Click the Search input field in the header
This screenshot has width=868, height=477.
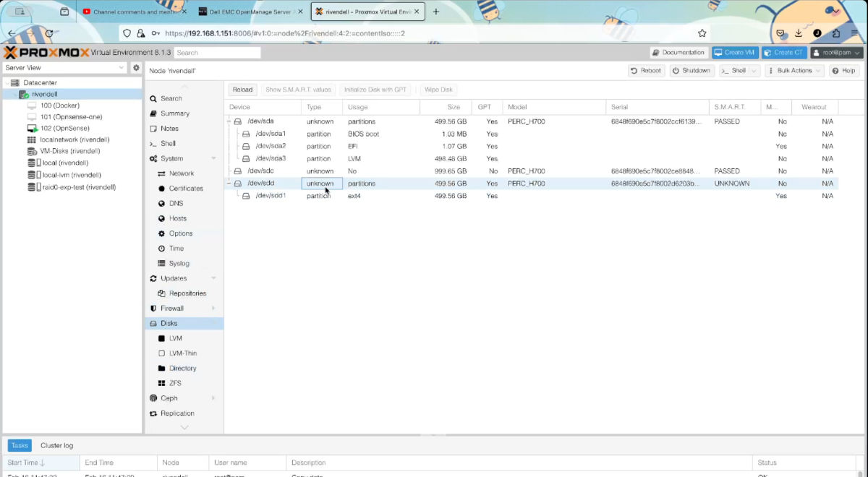pos(217,51)
